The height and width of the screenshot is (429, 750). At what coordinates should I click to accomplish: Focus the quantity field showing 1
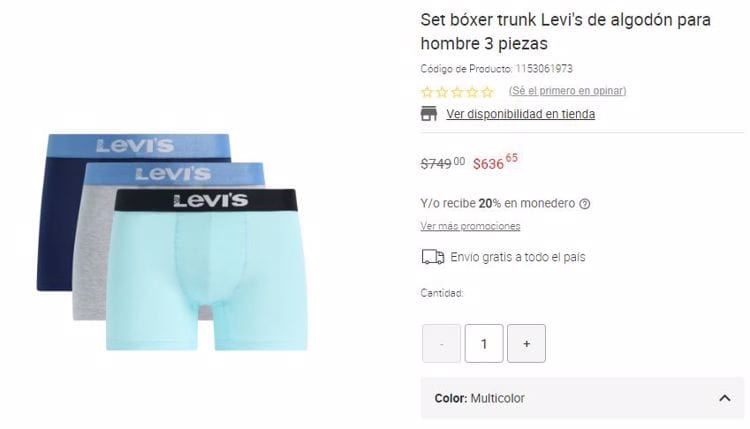click(484, 343)
